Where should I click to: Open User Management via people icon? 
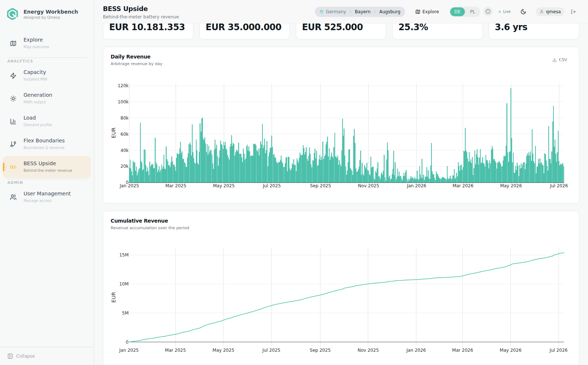click(13, 197)
